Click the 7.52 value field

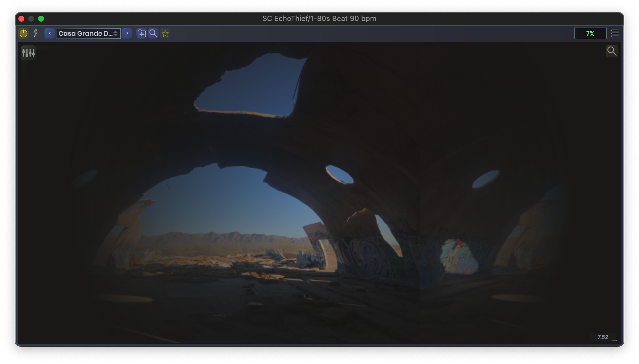pyautogui.click(x=602, y=337)
